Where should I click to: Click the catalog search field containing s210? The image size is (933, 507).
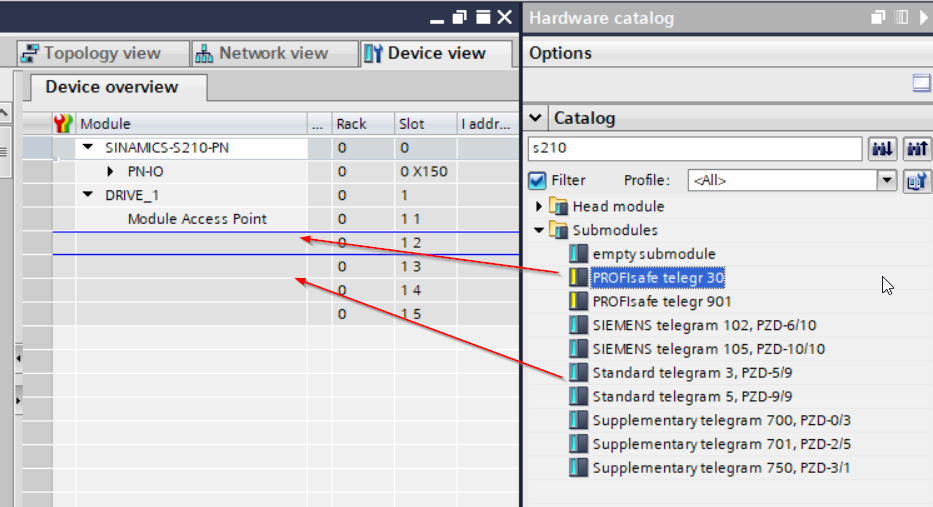694,148
